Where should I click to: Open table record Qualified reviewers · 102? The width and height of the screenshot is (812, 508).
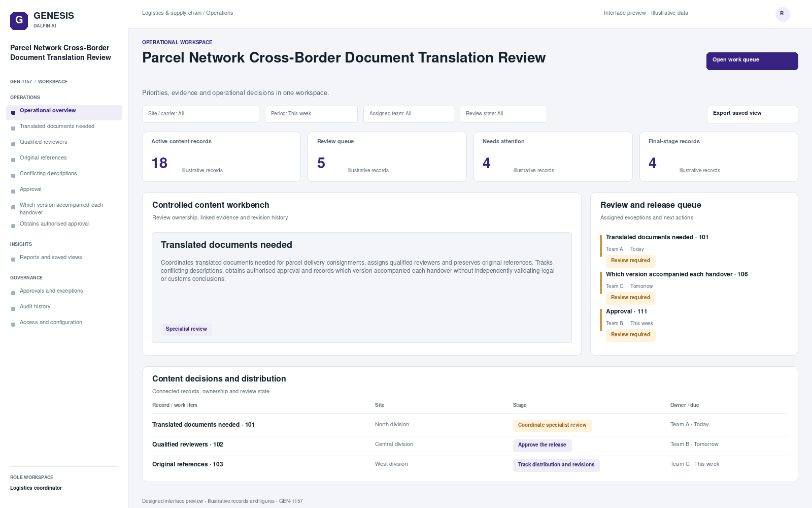[188, 444]
